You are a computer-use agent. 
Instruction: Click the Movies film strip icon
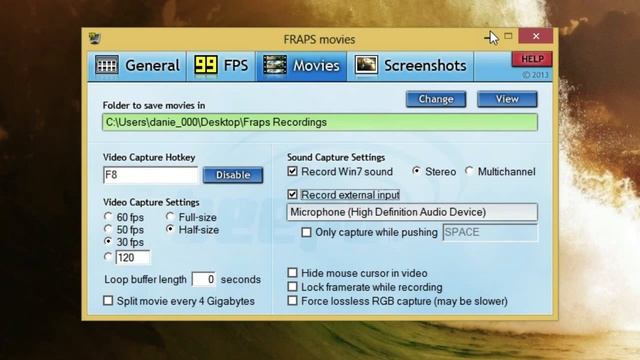[x=275, y=65]
